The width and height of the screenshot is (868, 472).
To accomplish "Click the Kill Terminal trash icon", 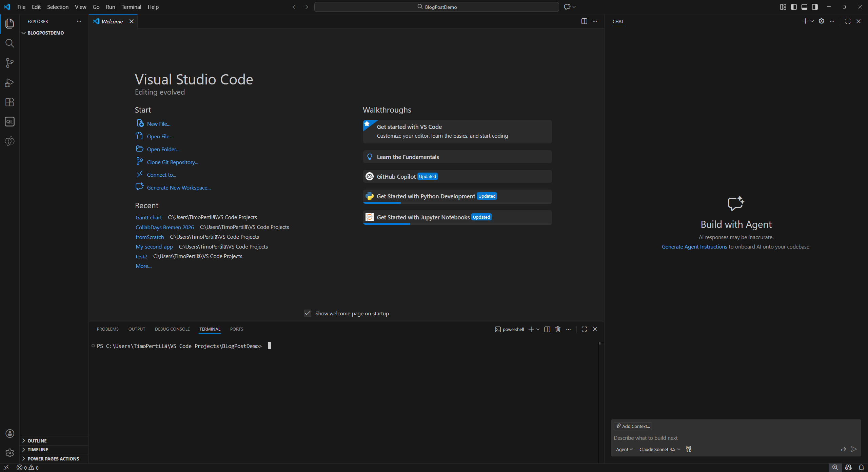I will click(x=558, y=329).
